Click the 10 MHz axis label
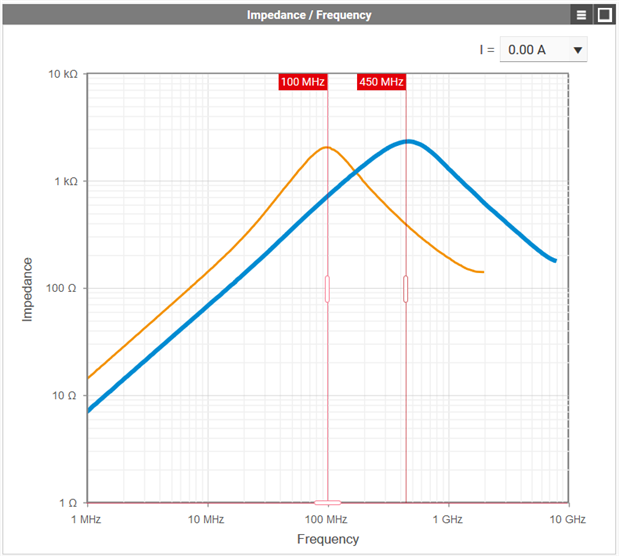This screenshot has width=619, height=556. pos(206,519)
